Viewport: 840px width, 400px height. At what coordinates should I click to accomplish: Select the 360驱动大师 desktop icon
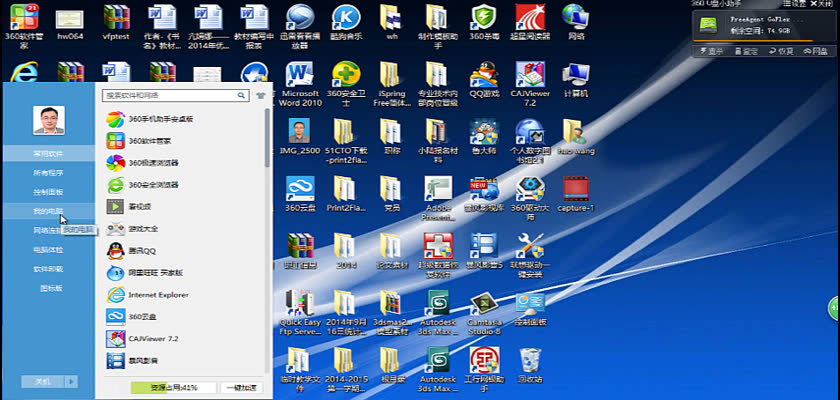point(530,196)
